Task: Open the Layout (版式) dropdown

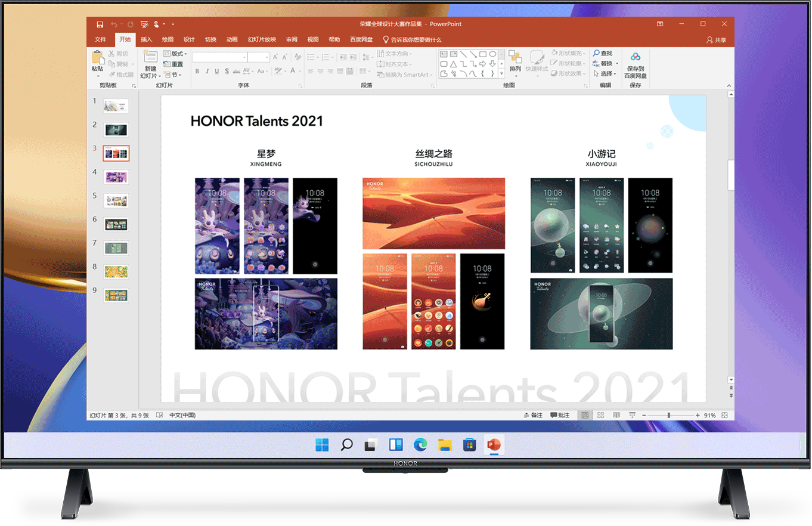Action: click(175, 54)
